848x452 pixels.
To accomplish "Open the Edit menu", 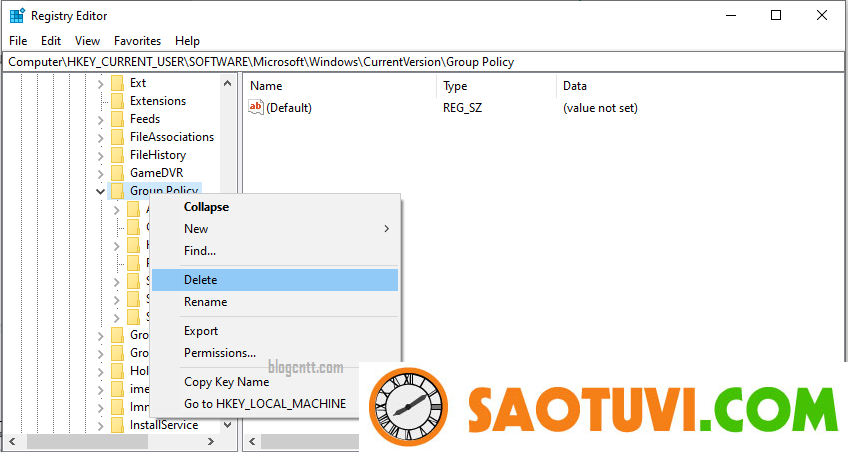I will point(51,41).
